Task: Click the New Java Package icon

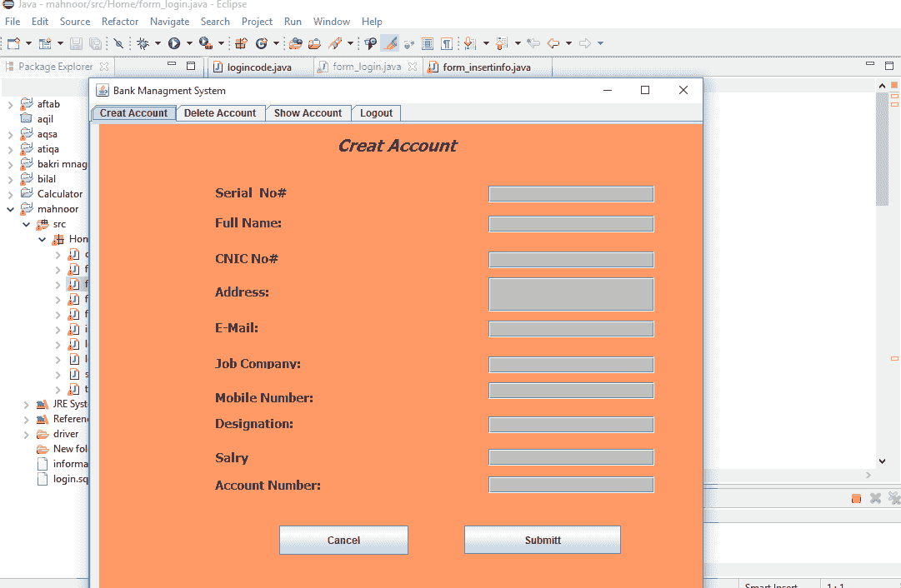Action: click(242, 43)
